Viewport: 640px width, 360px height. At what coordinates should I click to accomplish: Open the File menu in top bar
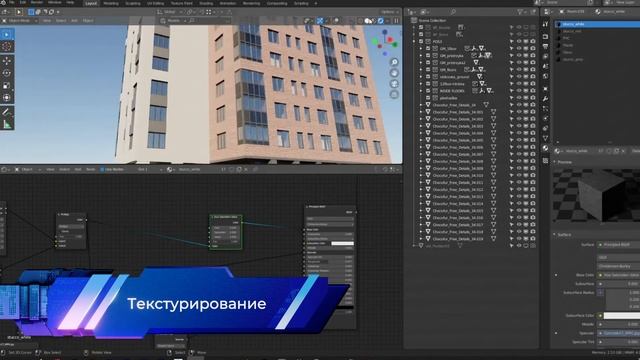click(11, 2)
